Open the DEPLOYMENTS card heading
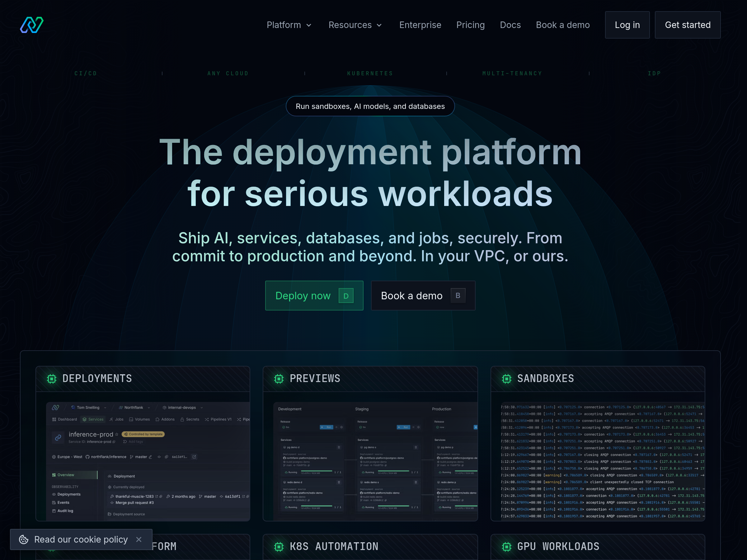 97,379
